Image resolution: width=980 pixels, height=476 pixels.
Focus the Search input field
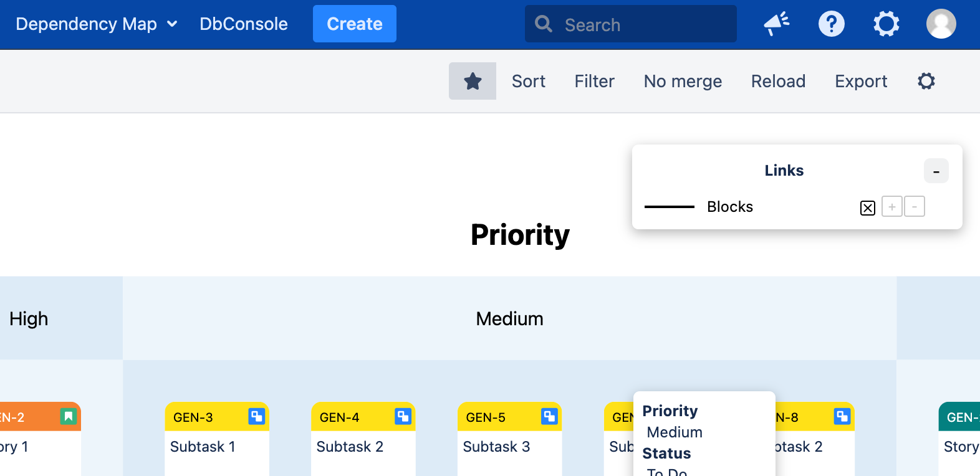click(x=631, y=24)
